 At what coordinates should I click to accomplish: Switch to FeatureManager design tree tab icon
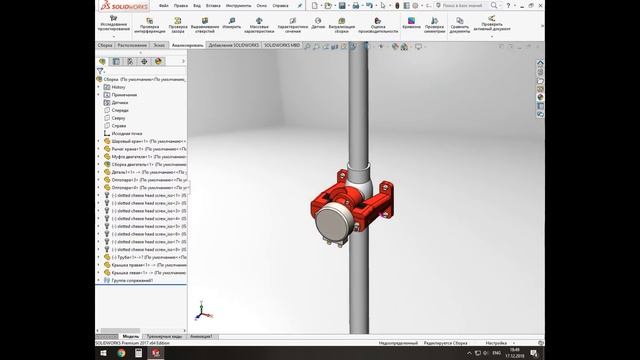pyautogui.click(x=102, y=61)
